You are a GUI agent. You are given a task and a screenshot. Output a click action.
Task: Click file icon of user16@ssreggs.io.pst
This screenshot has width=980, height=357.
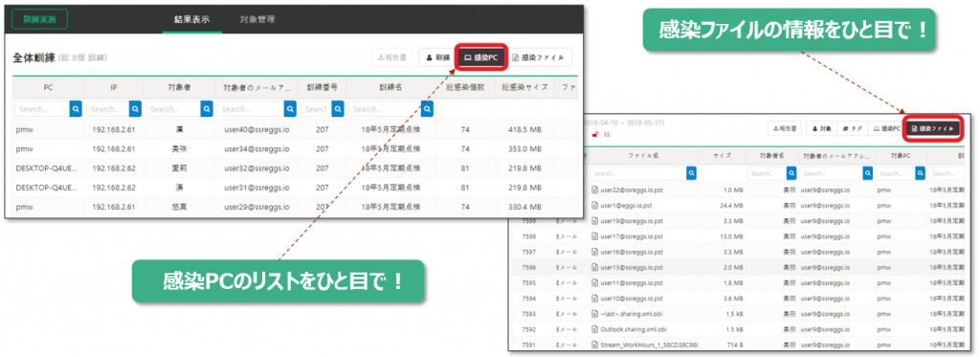[x=595, y=252]
